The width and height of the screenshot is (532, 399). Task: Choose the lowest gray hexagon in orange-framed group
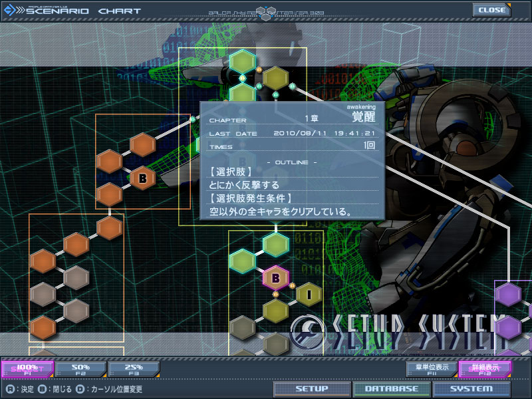coord(76,311)
